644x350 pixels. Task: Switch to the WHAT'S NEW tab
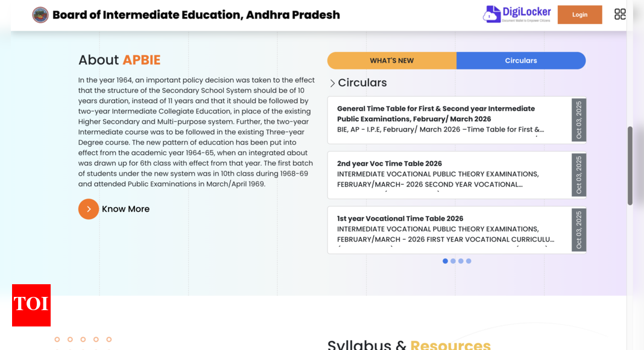tap(392, 60)
